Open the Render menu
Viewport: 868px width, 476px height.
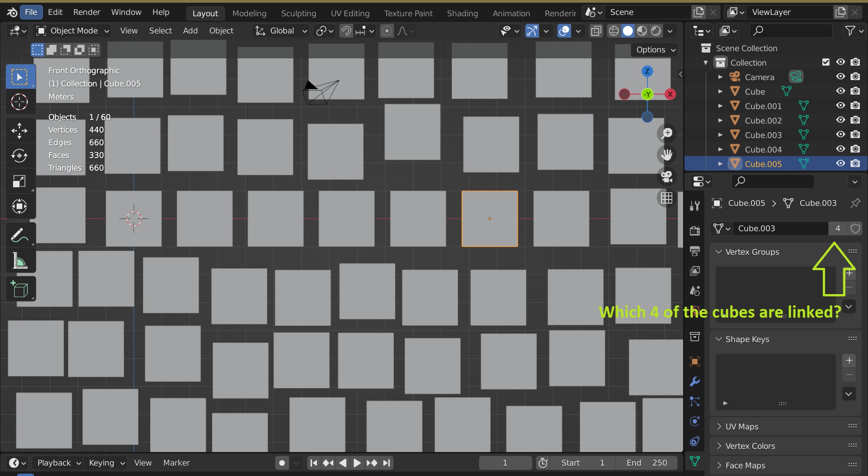tap(87, 12)
